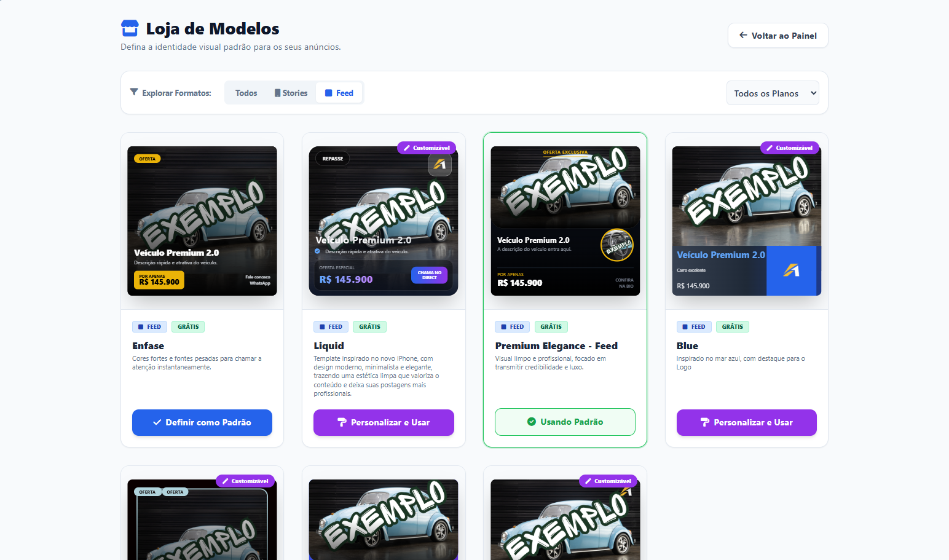
Task: Click the Customizável badge on Blue card
Action: pyautogui.click(x=790, y=148)
